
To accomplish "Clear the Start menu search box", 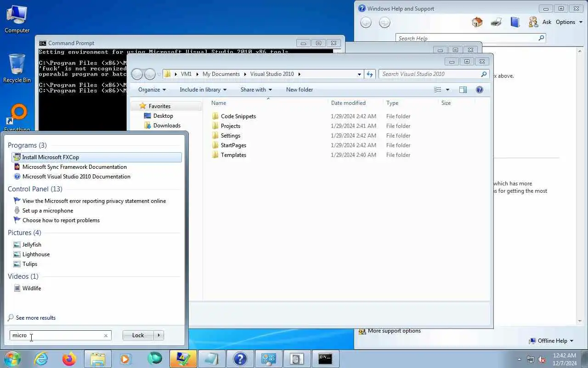I will tap(106, 335).
